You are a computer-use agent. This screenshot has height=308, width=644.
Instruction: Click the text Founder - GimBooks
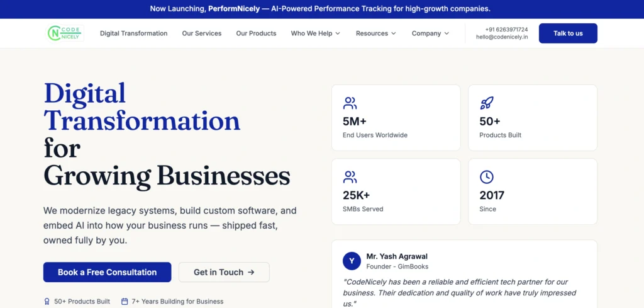[x=397, y=266]
